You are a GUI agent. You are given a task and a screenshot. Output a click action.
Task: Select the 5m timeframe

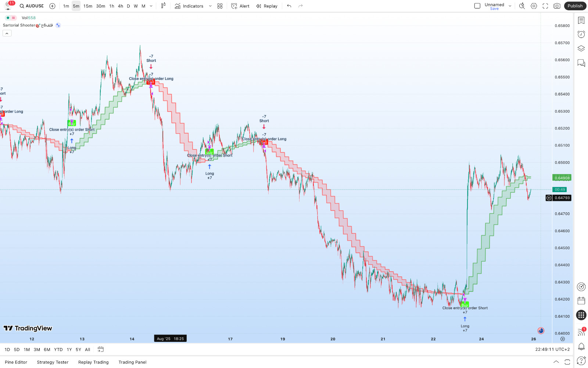76,6
